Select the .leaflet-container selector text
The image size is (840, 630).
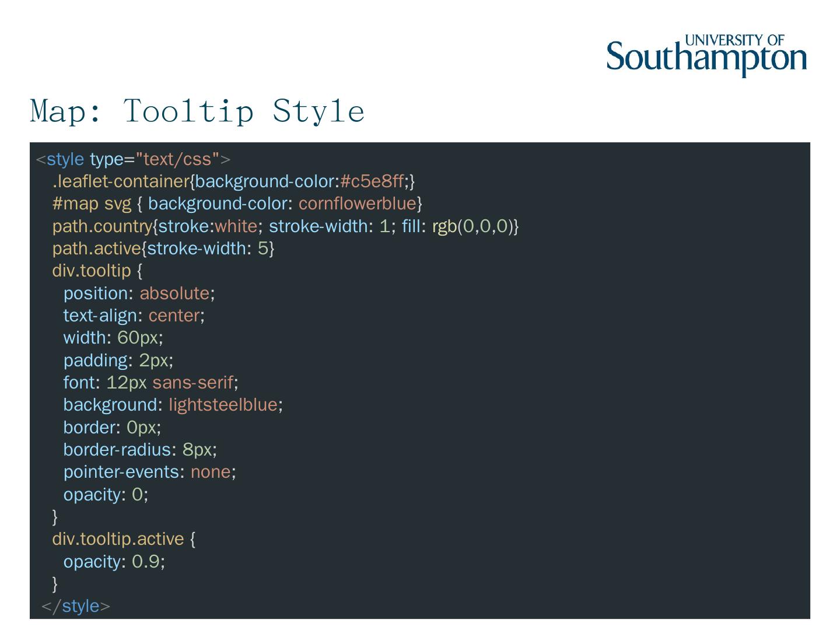tap(121, 181)
